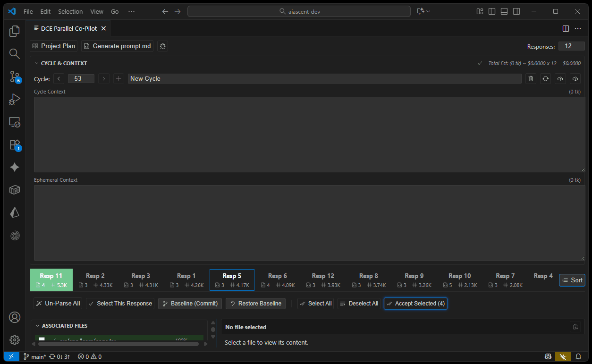Collapse the Cycle & Context section

point(37,63)
